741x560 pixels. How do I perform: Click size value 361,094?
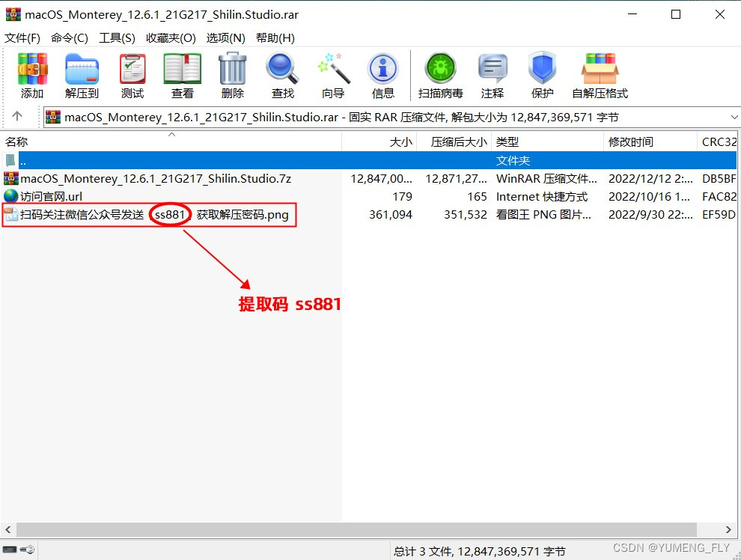[391, 215]
